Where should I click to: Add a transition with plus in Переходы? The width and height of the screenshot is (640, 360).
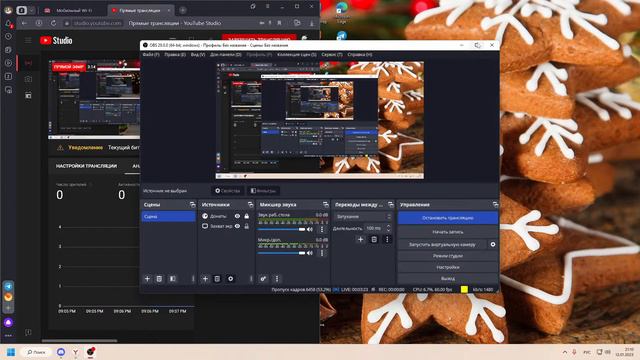tap(360, 240)
